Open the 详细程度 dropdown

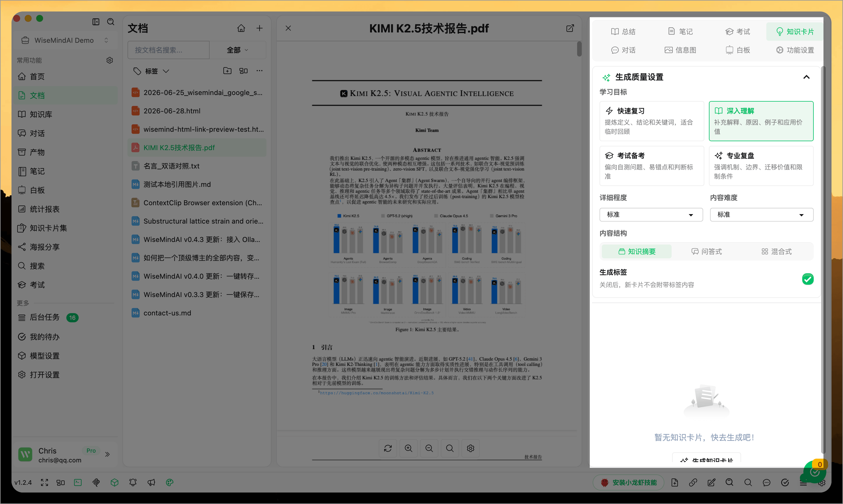tap(651, 215)
